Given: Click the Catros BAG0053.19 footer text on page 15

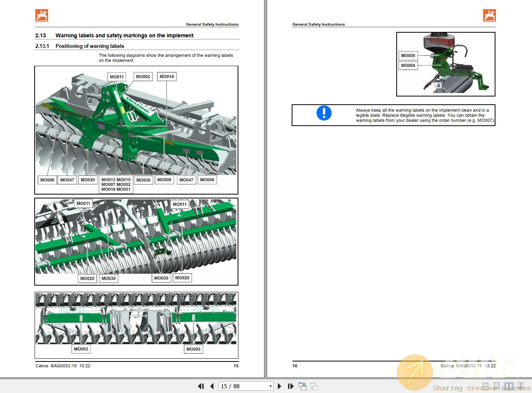Looking at the screenshot, I should (63, 366).
